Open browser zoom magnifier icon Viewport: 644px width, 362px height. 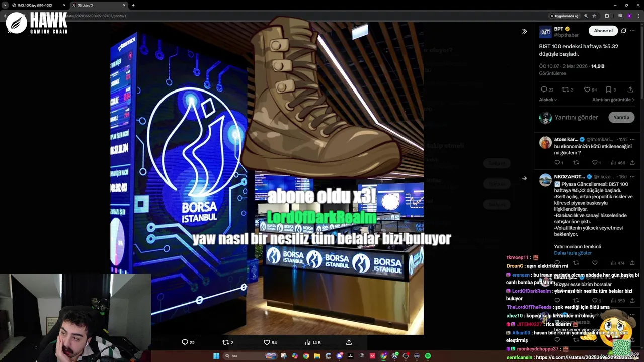coord(586,16)
